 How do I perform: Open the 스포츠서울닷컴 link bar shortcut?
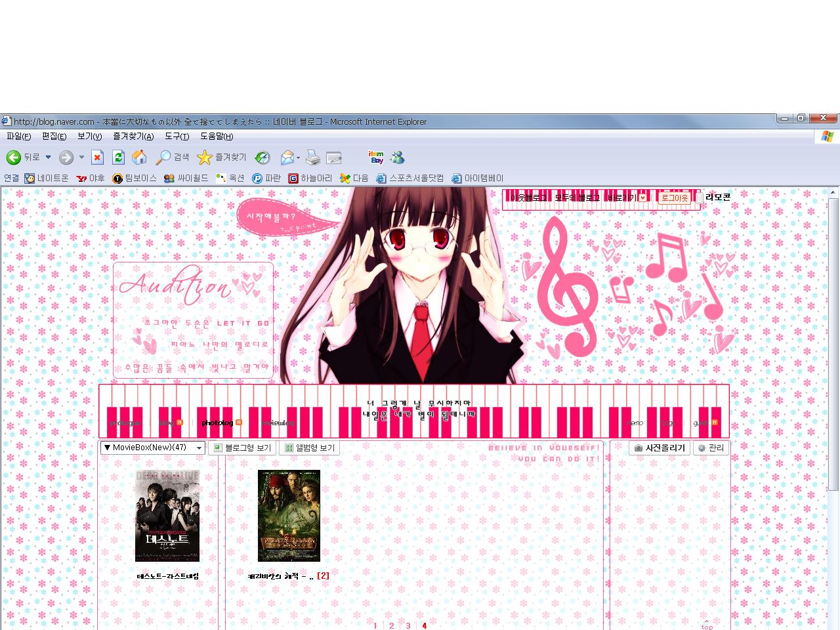(410, 178)
